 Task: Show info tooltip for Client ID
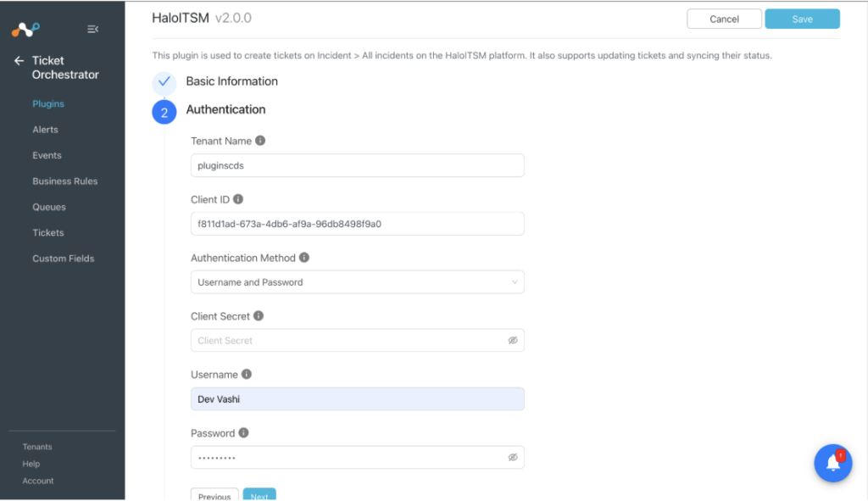pos(238,199)
